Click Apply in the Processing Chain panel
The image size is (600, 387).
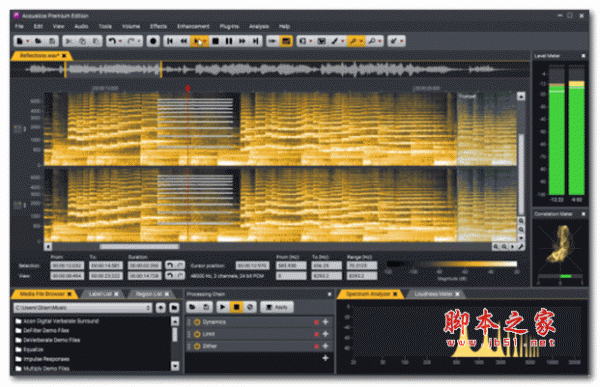277,307
